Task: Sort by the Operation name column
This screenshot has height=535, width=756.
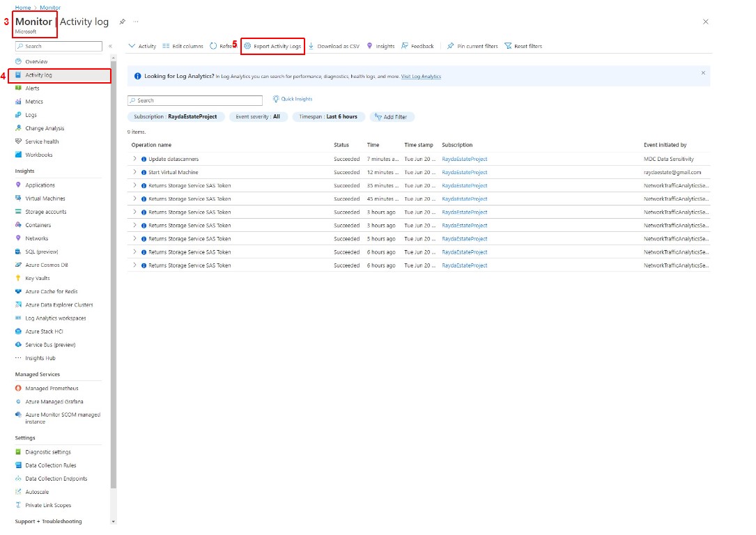Action: click(x=151, y=145)
